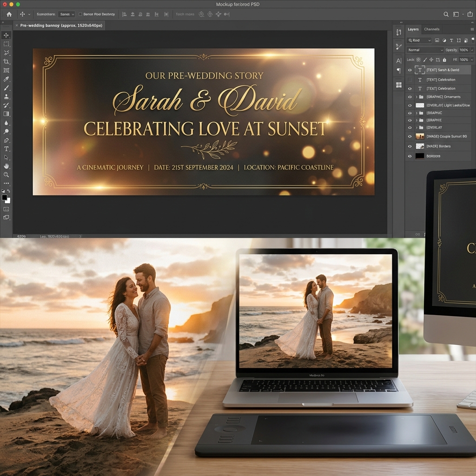
Task: Open the Character panel icon
Action: pos(399,61)
